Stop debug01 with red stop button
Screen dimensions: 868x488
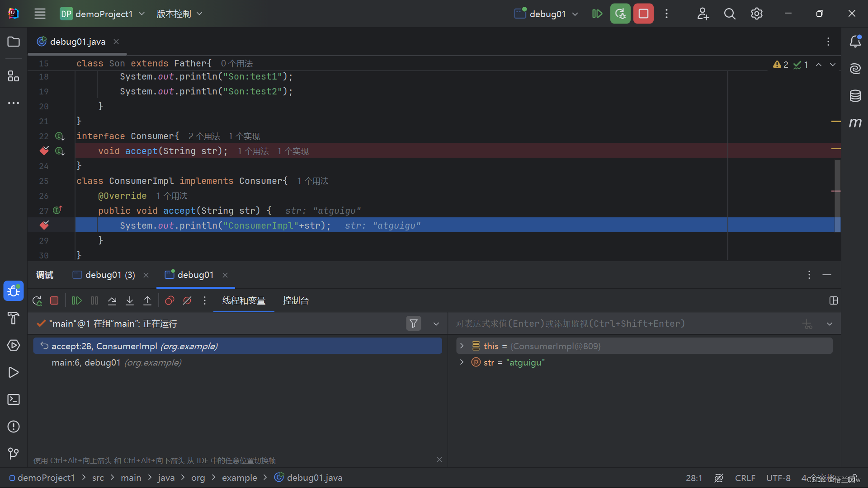pos(643,14)
